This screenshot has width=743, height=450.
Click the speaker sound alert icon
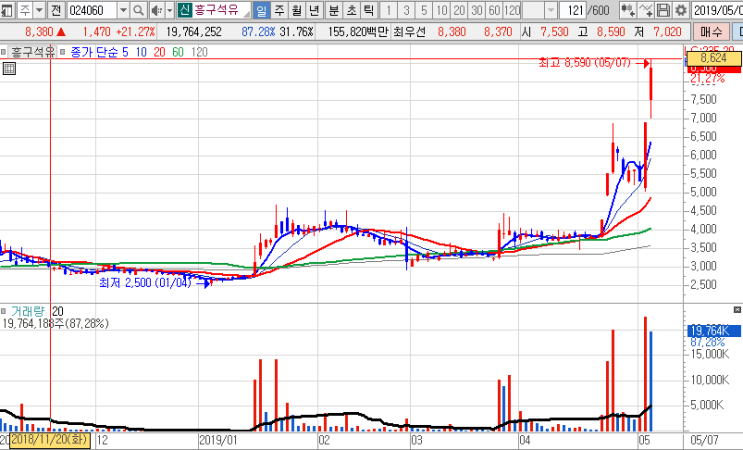coord(156,9)
